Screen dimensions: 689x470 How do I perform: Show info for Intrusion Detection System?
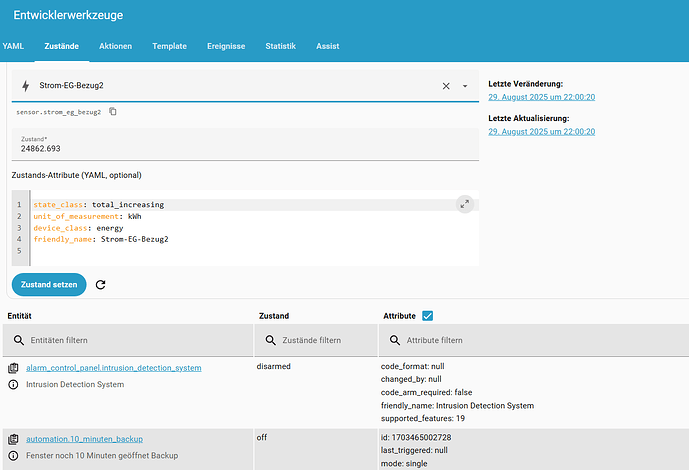13,385
